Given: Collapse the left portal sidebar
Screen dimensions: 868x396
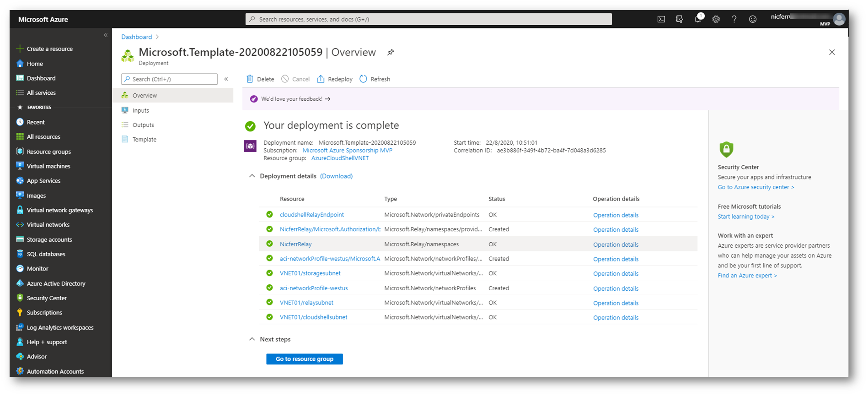Looking at the screenshot, I should 106,35.
